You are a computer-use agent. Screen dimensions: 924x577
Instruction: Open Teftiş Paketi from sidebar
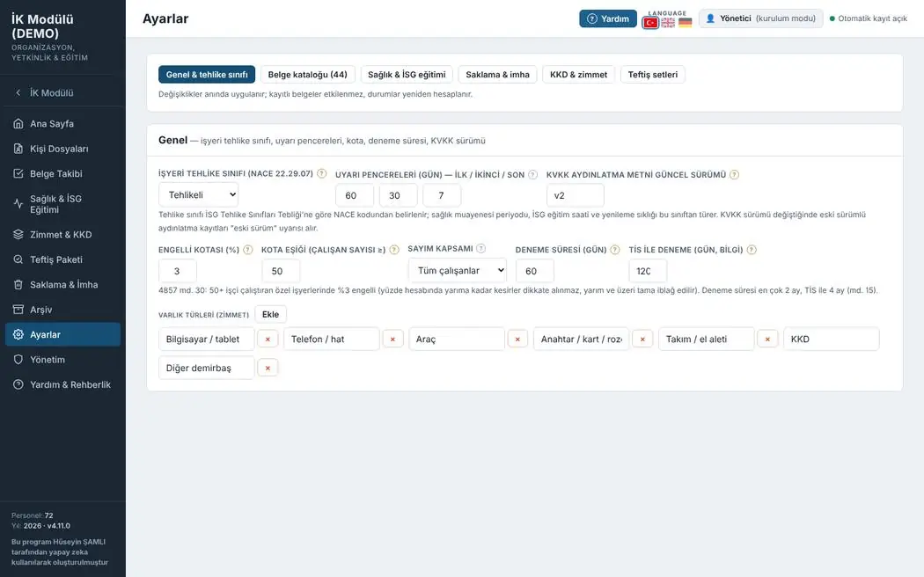pos(62,259)
